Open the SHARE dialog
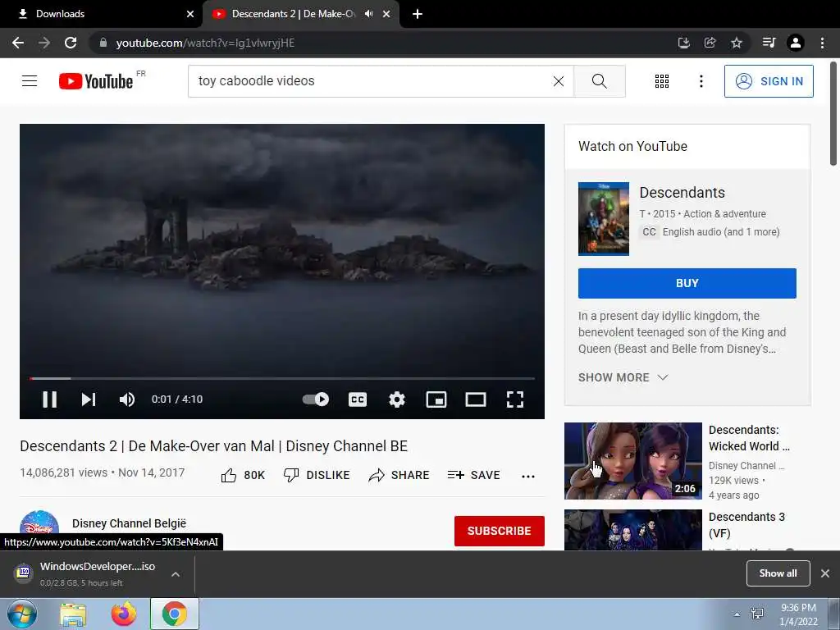Screen dimensions: 840x630 click(399, 475)
